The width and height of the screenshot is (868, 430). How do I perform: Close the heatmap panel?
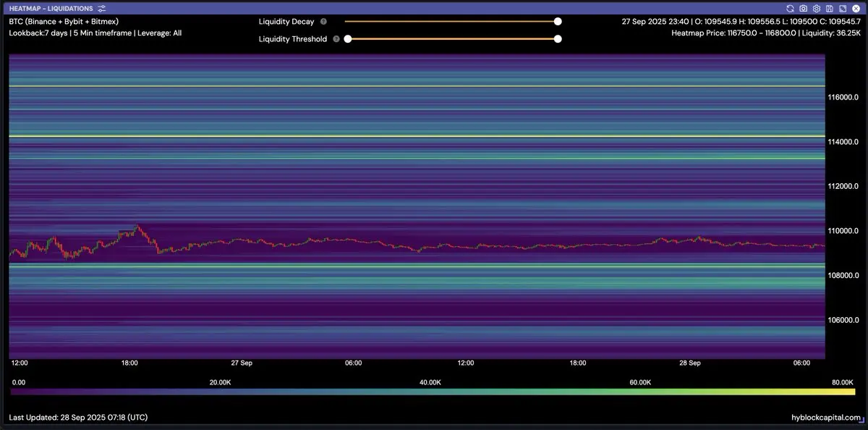pyautogui.click(x=854, y=8)
